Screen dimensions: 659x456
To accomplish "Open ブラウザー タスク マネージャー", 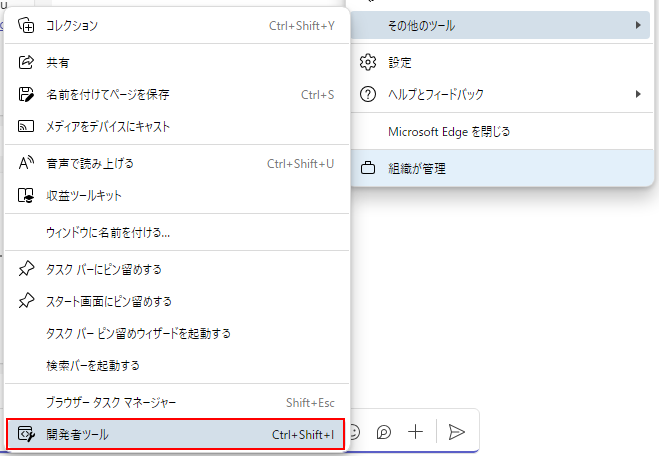I will [177, 403].
